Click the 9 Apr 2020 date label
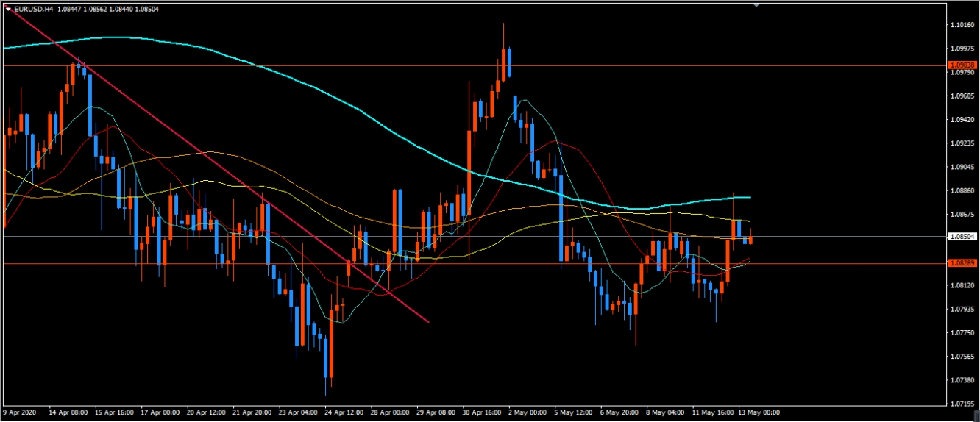 tap(21, 412)
